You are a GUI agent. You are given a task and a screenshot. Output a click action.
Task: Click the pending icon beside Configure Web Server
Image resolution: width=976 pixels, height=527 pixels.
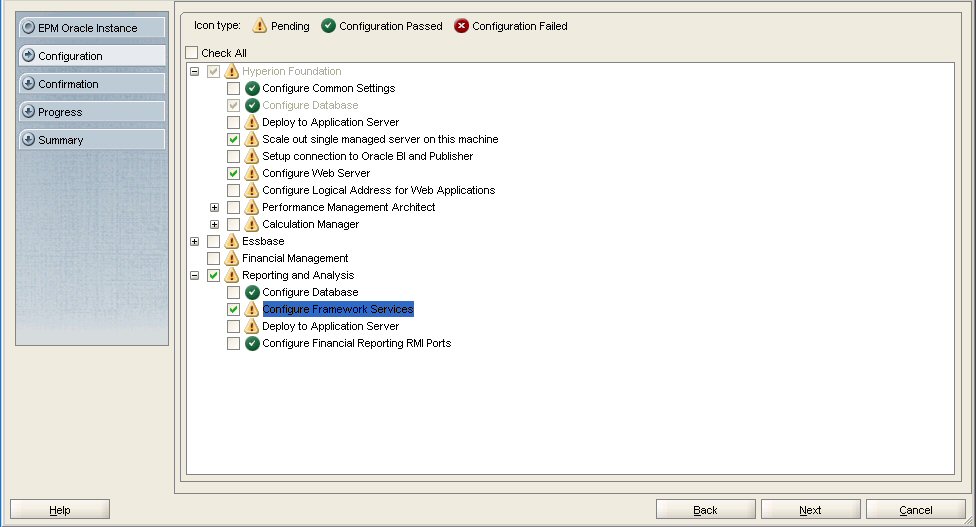[251, 173]
